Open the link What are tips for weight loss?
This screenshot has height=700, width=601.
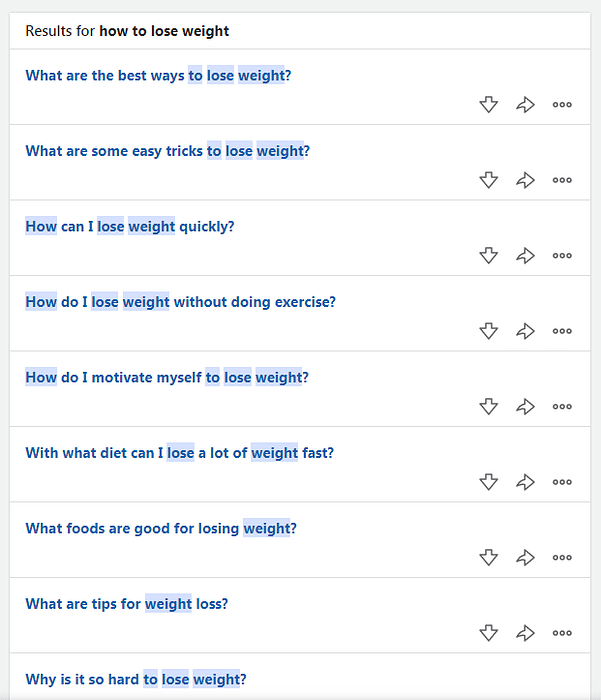[126, 604]
